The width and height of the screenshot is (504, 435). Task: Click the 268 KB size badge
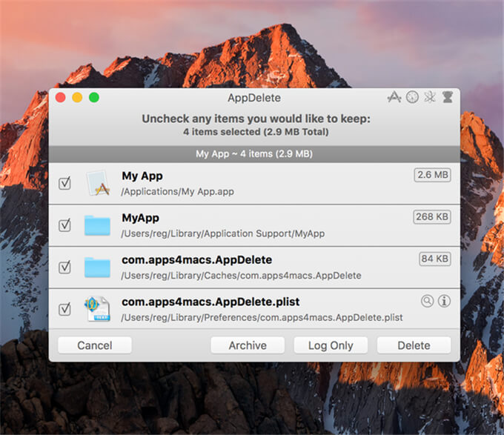point(431,217)
